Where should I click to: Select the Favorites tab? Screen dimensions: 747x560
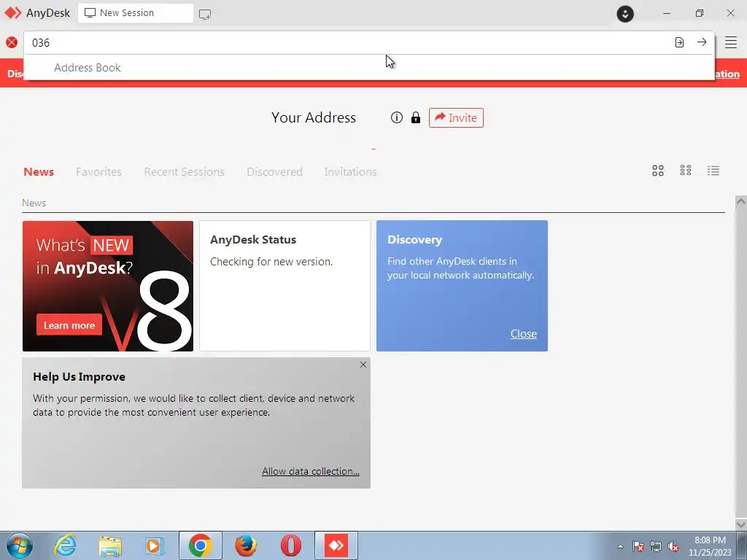tap(98, 172)
